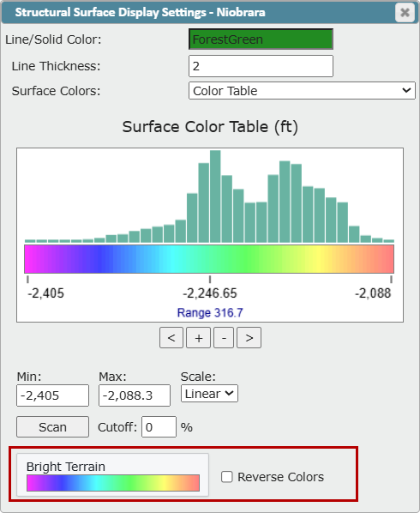Open the Scale Linear dropdown
This screenshot has width=420, height=513.
[x=209, y=393]
